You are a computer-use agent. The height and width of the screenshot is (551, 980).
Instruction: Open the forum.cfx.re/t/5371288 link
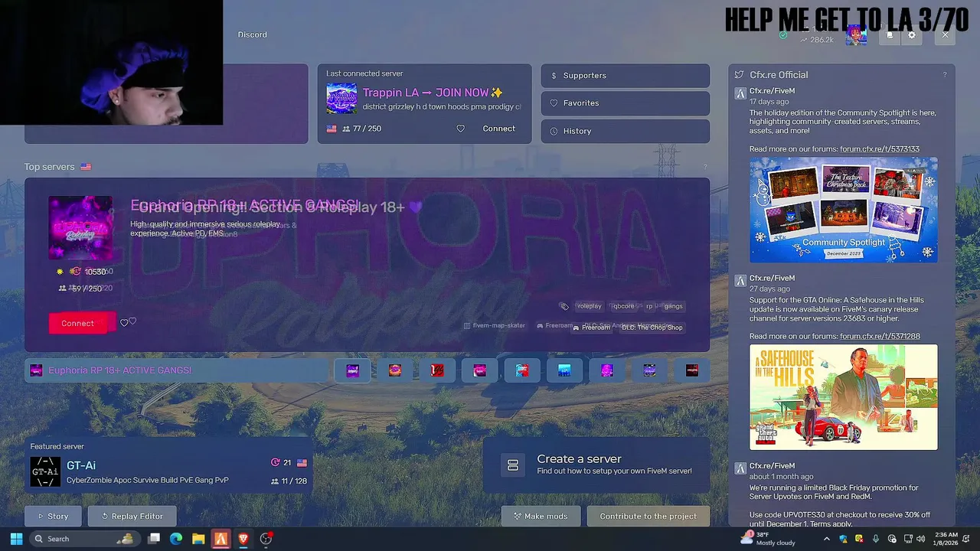(x=880, y=337)
